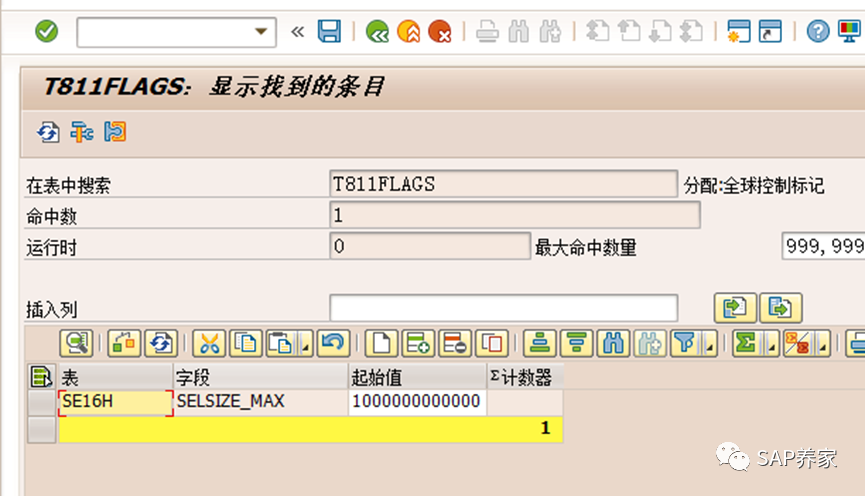Open the Customize Local Layout monitor icon
Image resolution: width=865 pixels, height=496 pixels.
850,31
